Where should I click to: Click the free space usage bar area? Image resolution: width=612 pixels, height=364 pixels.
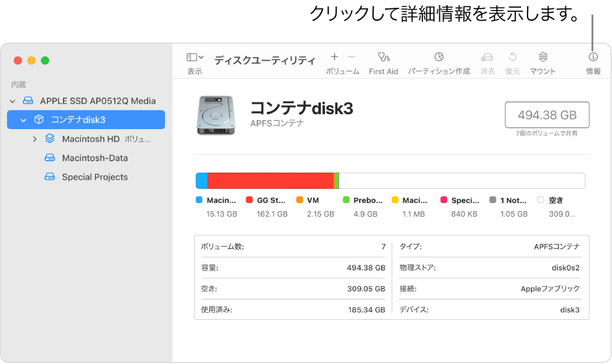tap(462, 181)
